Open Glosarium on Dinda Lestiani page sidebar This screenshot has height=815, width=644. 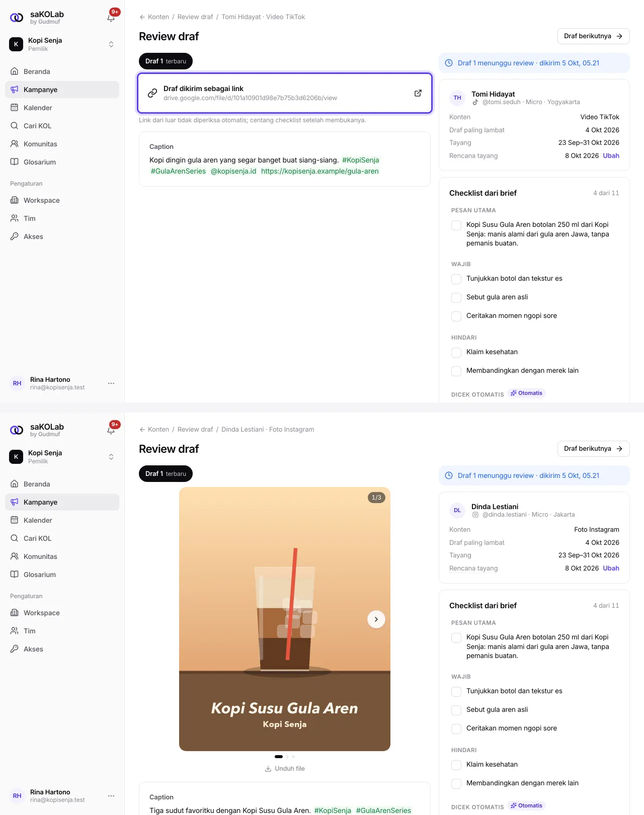pos(62,575)
